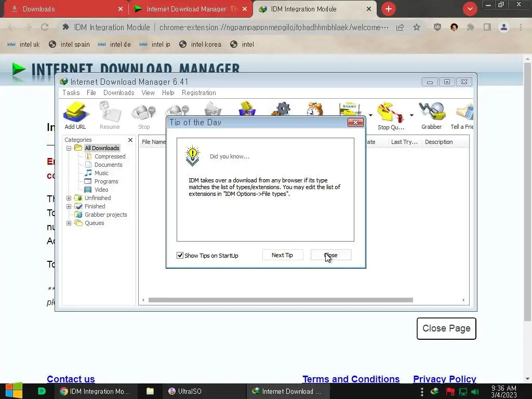Open the intel korea bookmark
The height and width of the screenshot is (399, 532).
click(200, 44)
